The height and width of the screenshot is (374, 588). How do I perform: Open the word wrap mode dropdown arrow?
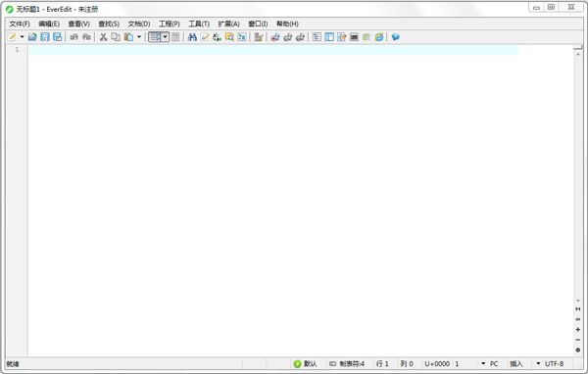tap(165, 37)
